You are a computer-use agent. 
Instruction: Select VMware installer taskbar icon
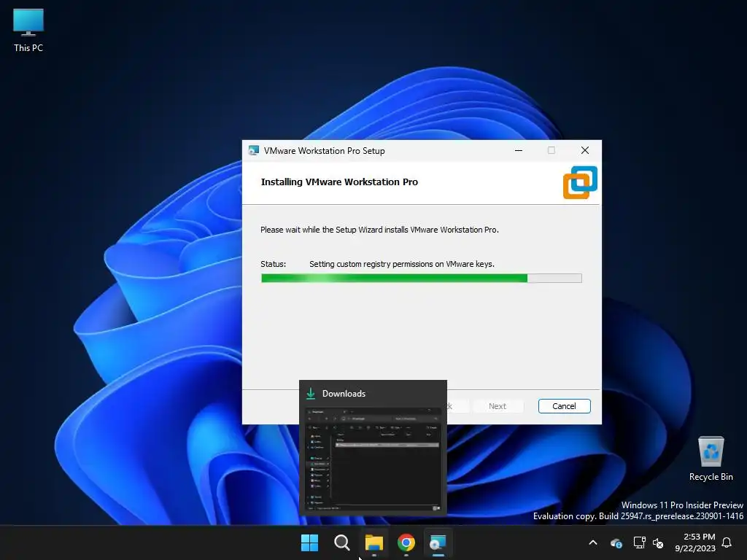coord(438,542)
